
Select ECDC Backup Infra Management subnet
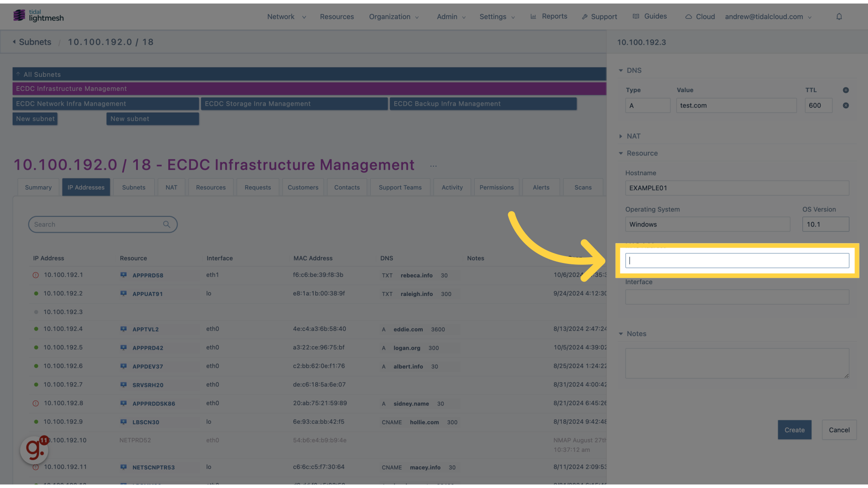tap(483, 103)
